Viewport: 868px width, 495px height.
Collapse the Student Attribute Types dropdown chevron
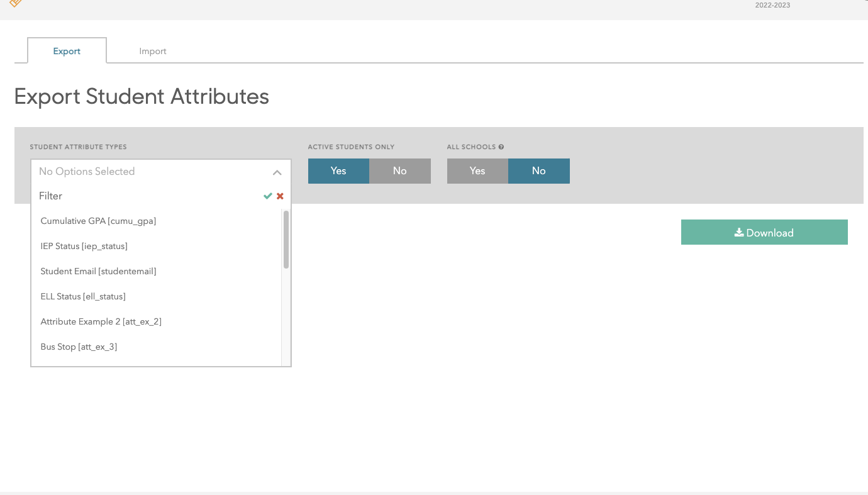[x=277, y=172]
